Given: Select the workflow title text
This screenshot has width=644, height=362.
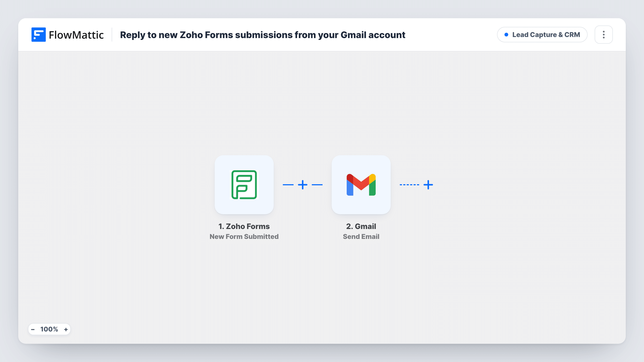Looking at the screenshot, I should click(x=263, y=35).
